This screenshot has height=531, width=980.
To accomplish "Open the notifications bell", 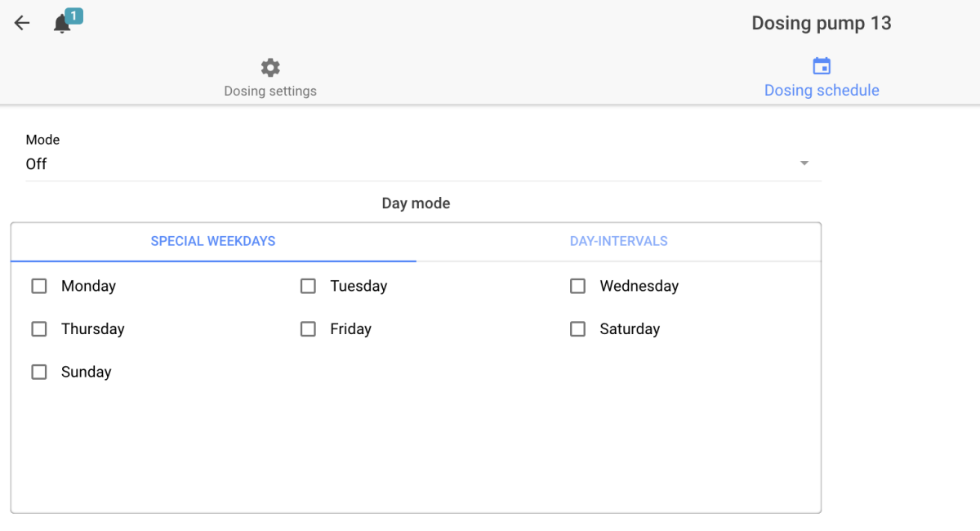I will 62,24.
